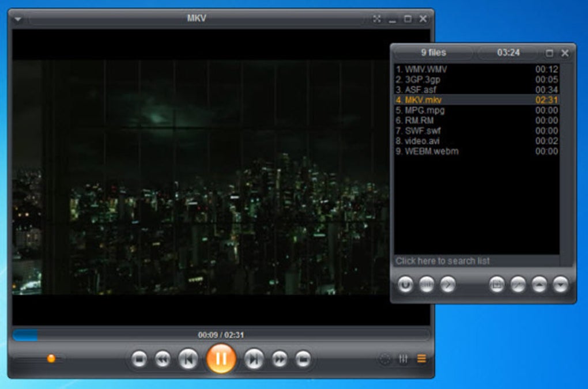Image resolution: width=588 pixels, height=389 pixels.
Task: Select the highlighted 4. MKV.mkv entry
Action: (477, 100)
